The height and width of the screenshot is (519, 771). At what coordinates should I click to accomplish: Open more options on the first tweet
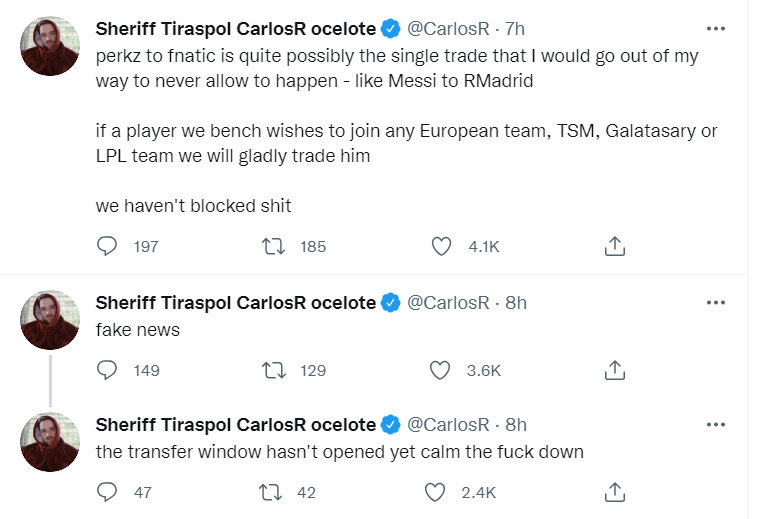click(716, 29)
